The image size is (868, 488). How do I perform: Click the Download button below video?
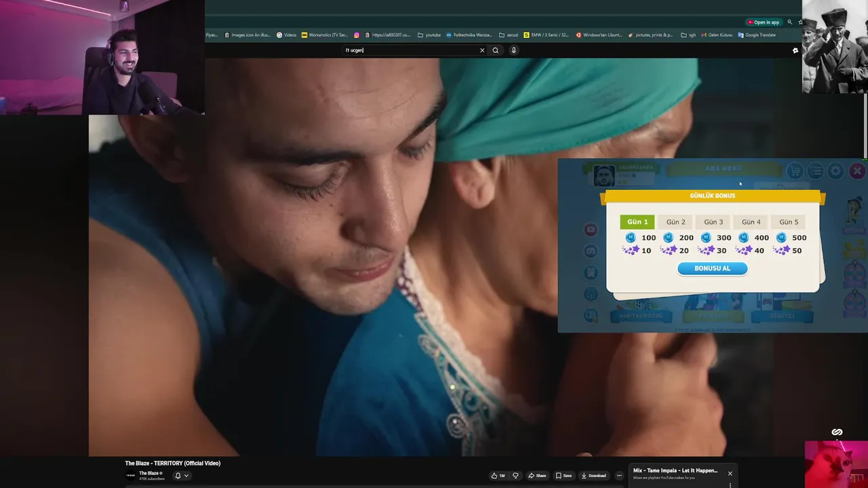(x=594, y=476)
